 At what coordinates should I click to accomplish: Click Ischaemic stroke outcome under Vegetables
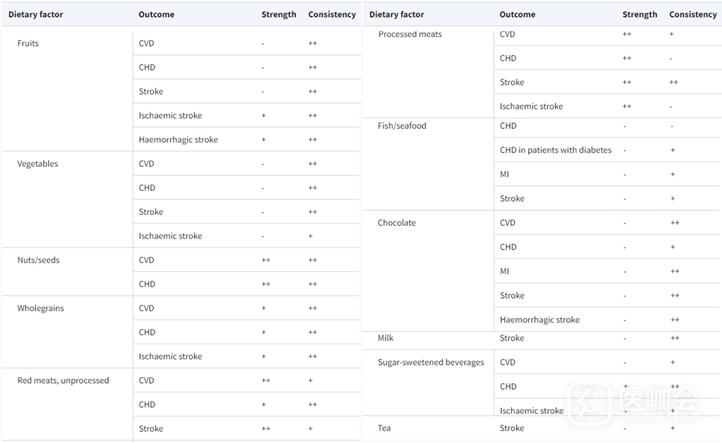click(170, 236)
